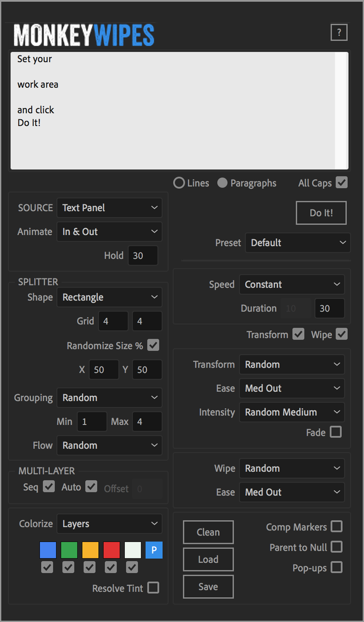Click the Min grouping field
Screen dimensions: 364x622
[x=92, y=422]
